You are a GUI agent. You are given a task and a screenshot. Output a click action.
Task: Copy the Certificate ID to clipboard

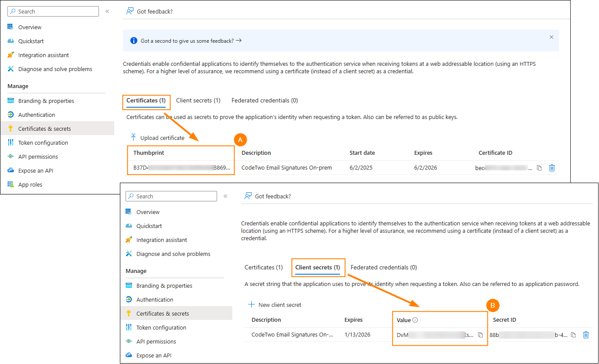tap(539, 168)
